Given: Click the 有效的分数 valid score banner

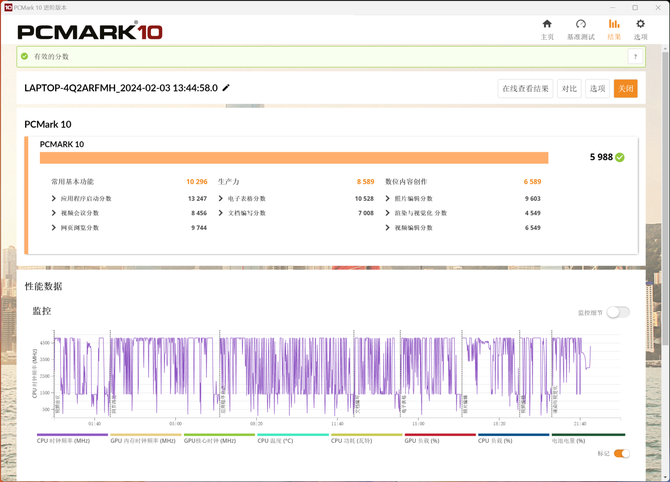Looking at the screenshot, I should [331, 56].
